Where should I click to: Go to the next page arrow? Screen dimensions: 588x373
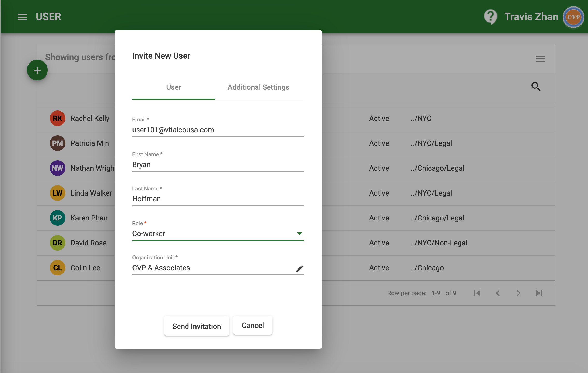(x=518, y=293)
